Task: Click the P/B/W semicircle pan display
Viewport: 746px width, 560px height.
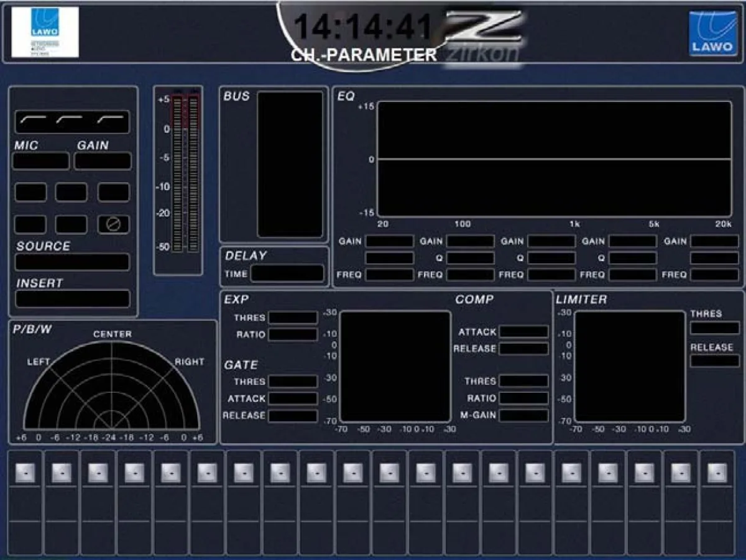Action: [112, 385]
